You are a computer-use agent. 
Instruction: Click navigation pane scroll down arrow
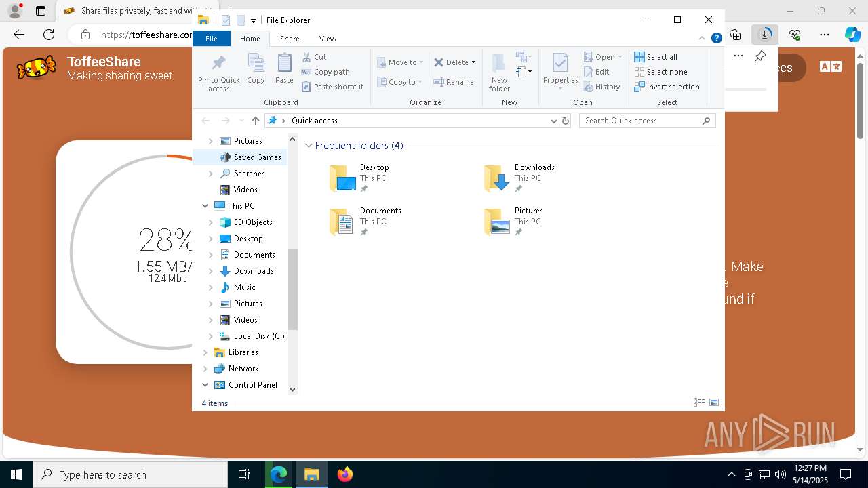[x=293, y=389]
